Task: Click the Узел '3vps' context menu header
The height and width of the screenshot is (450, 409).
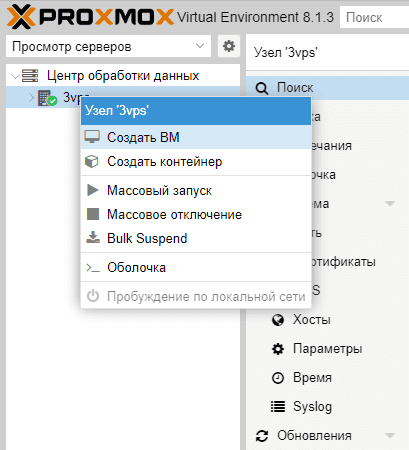Action: coord(196,110)
